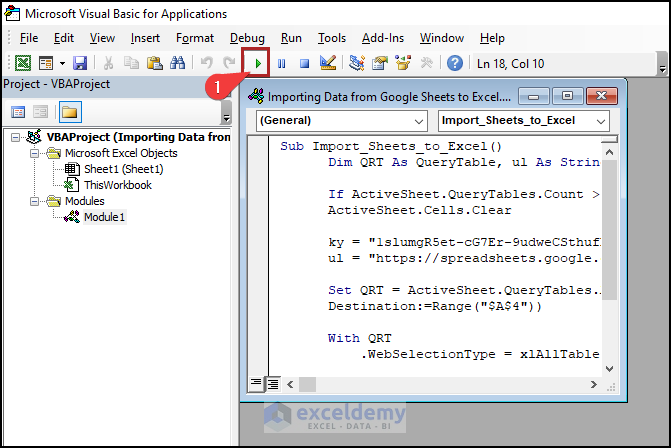Screen dimensions: 671x448
Task: Click the Copy icon in toolbar
Action: coord(131,63)
